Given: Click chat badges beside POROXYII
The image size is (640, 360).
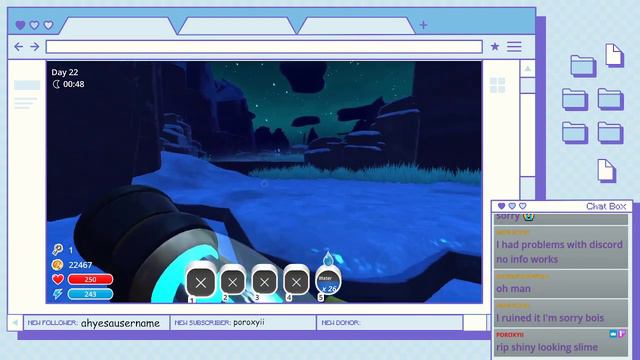Looking at the screenshot, I should pyautogui.click(x=617, y=334).
